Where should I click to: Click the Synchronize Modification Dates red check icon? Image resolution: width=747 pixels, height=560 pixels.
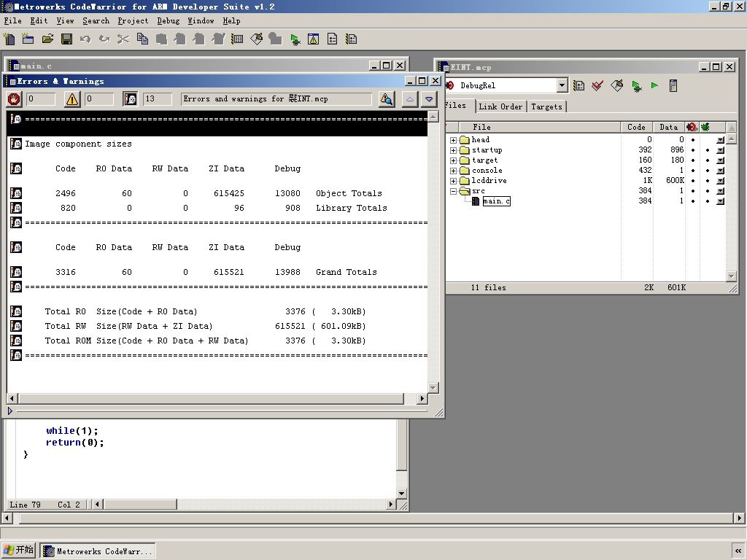coord(597,86)
